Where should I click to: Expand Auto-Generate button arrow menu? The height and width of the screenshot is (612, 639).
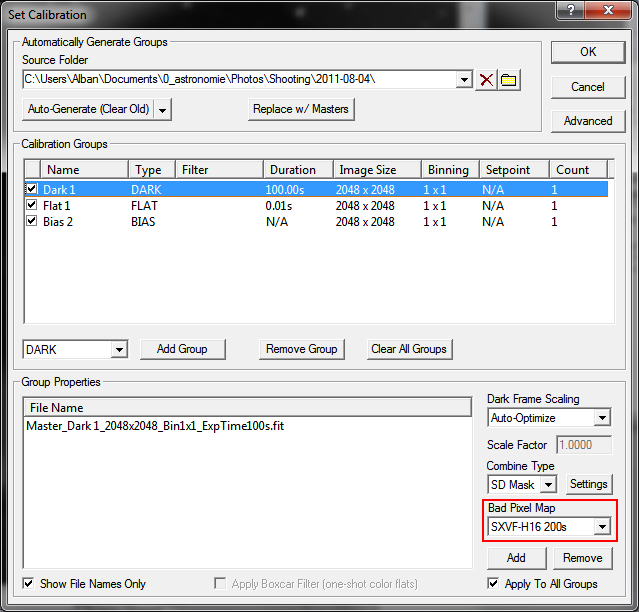pos(163,110)
